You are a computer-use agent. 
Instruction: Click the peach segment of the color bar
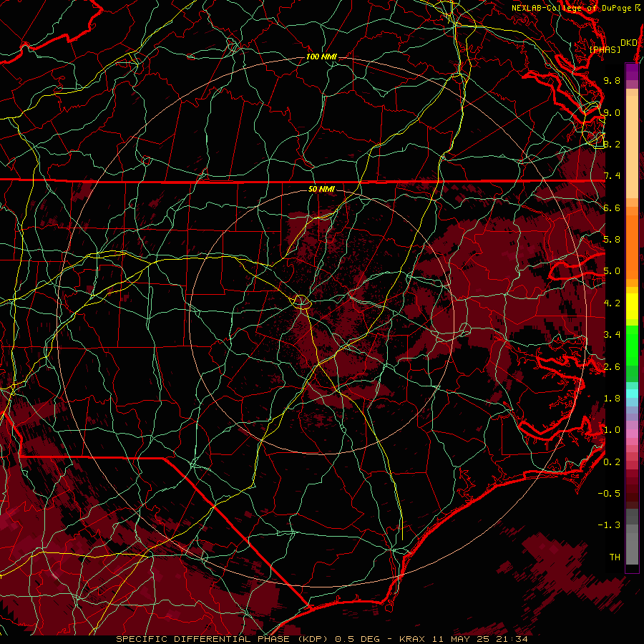[632, 144]
